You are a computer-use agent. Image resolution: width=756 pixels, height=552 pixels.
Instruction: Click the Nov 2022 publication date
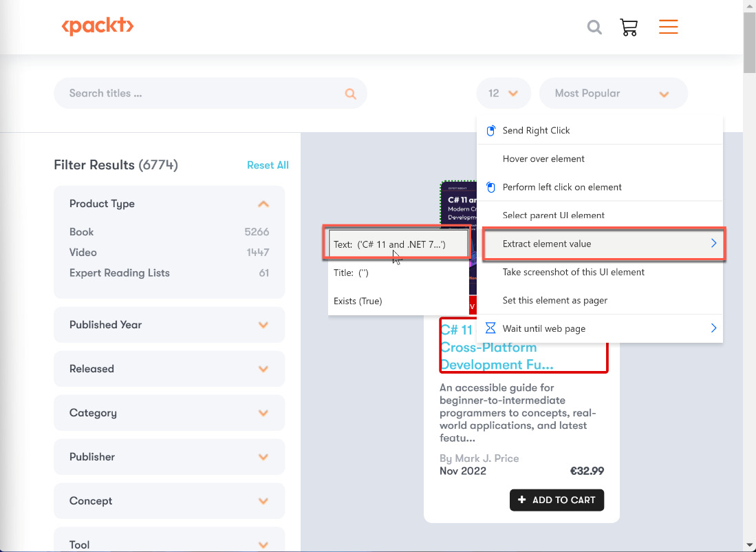[x=463, y=471]
